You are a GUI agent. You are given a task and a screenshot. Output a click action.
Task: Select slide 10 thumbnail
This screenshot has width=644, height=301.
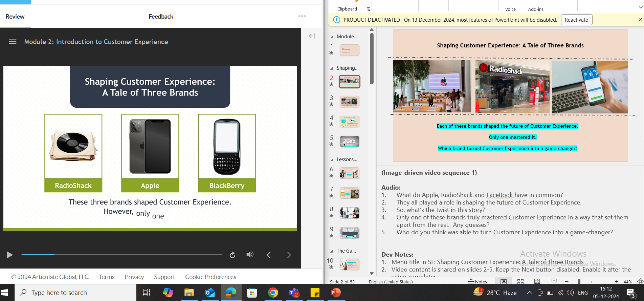pyautogui.click(x=350, y=264)
